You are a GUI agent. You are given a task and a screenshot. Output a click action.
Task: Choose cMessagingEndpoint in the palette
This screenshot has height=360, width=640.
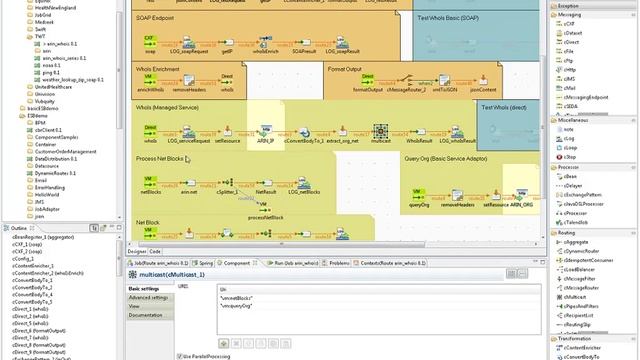585,98
